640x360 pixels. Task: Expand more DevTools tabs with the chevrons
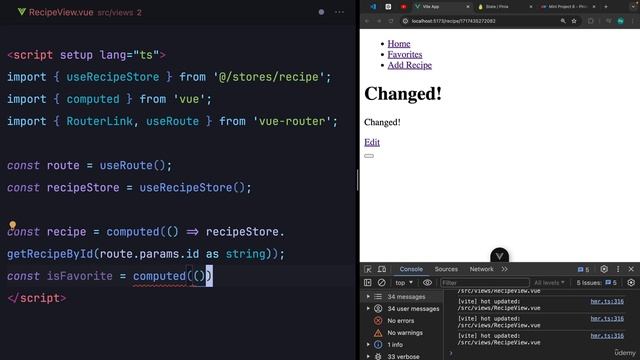[504, 269]
